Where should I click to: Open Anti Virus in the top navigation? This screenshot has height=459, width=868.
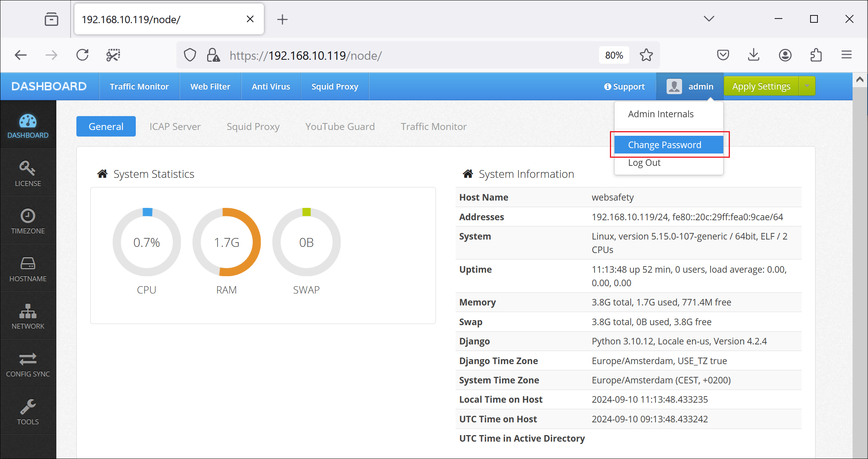click(271, 86)
